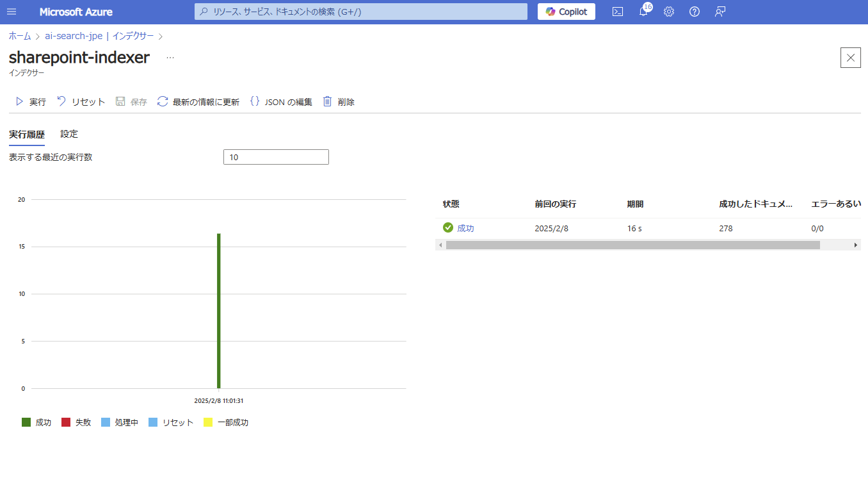Screen dimensions: 868x501
Task: Run the sharepoint-indexer with 実行
Action: pyautogui.click(x=32, y=101)
